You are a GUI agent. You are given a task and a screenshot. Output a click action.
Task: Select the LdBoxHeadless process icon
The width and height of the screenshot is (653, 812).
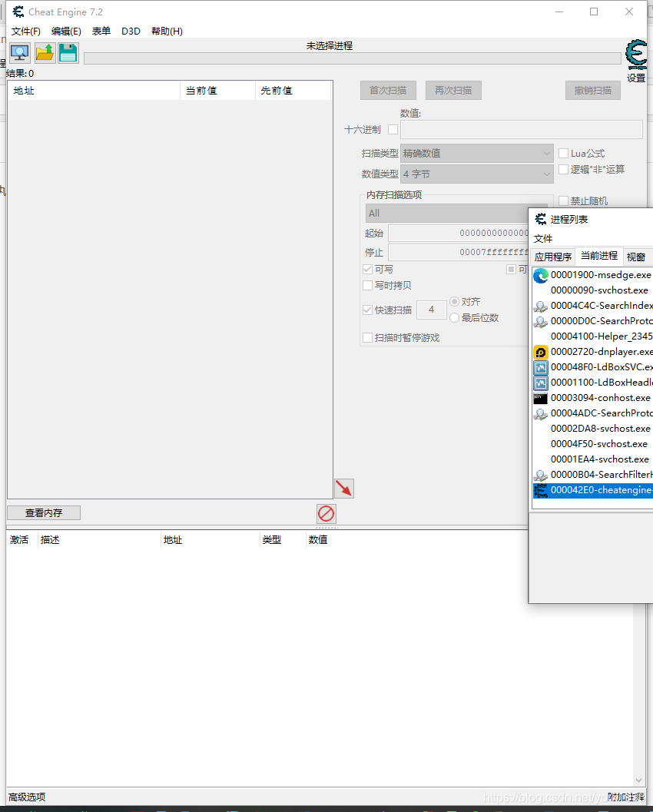click(x=541, y=383)
